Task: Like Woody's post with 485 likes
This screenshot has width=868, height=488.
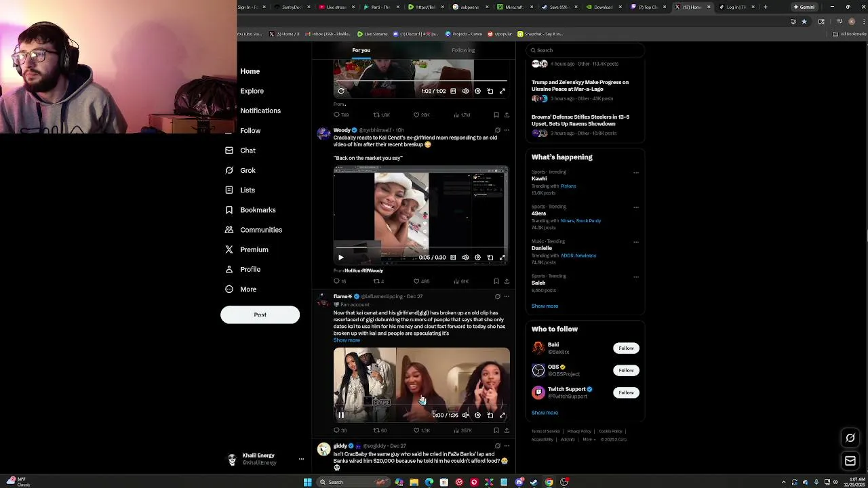Action: click(x=422, y=281)
